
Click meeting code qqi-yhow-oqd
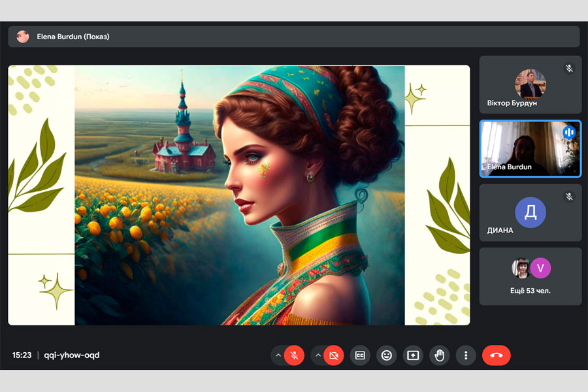point(72,355)
